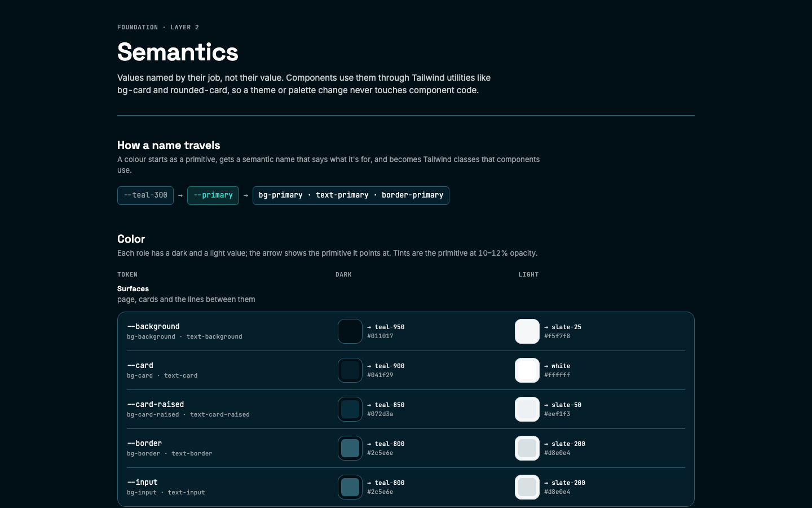Click the DARK column header
The height and width of the screenshot is (508, 812).
tap(343, 274)
